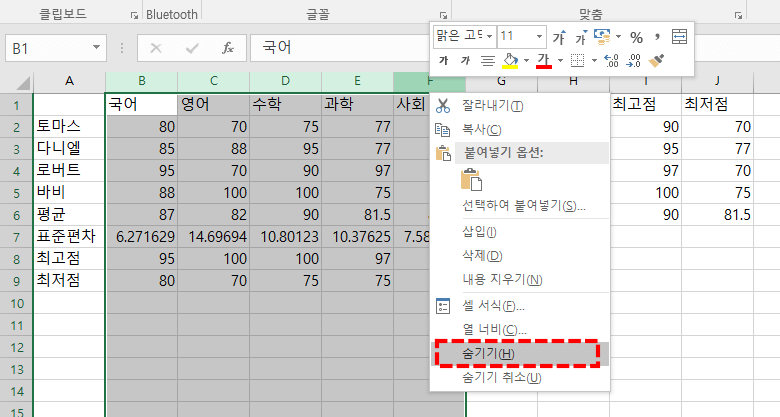Click the center align icon
This screenshot has width=780, height=417.
(488, 61)
